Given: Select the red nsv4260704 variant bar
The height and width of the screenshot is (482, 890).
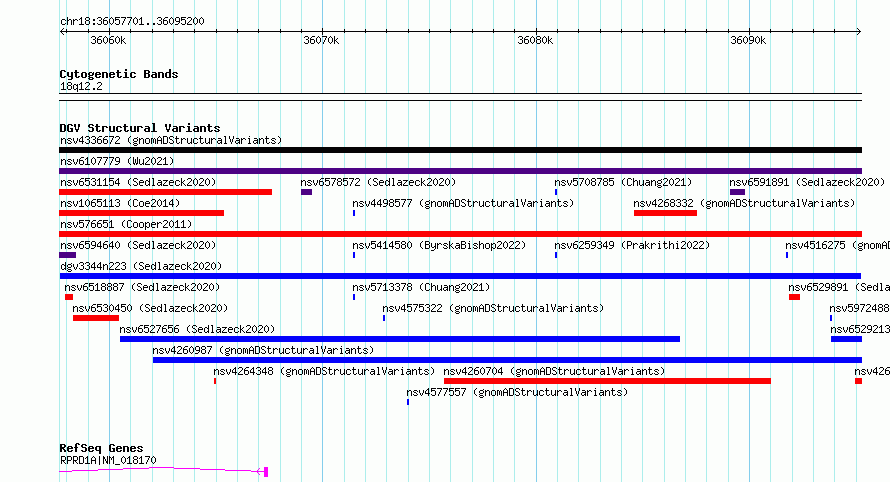Looking at the screenshot, I should click(607, 381).
